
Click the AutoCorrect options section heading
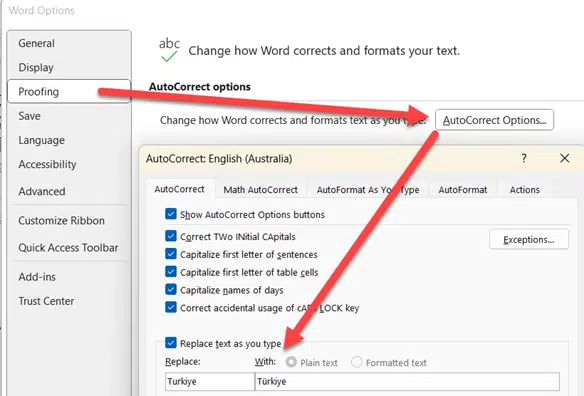200,86
